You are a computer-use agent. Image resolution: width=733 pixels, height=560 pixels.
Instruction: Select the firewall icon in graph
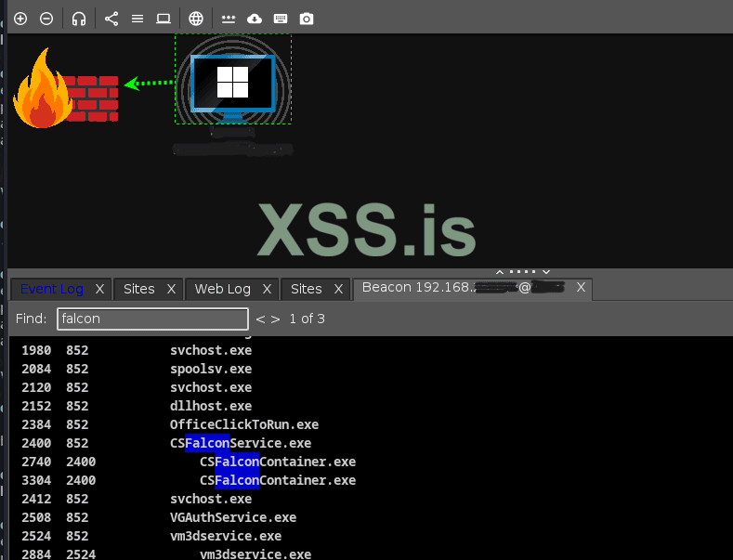pos(65,88)
